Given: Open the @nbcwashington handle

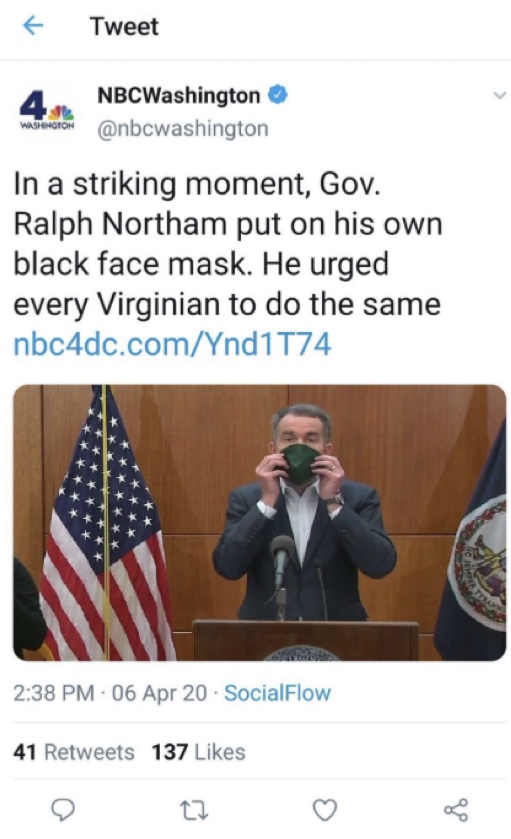Looking at the screenshot, I should 182,128.
